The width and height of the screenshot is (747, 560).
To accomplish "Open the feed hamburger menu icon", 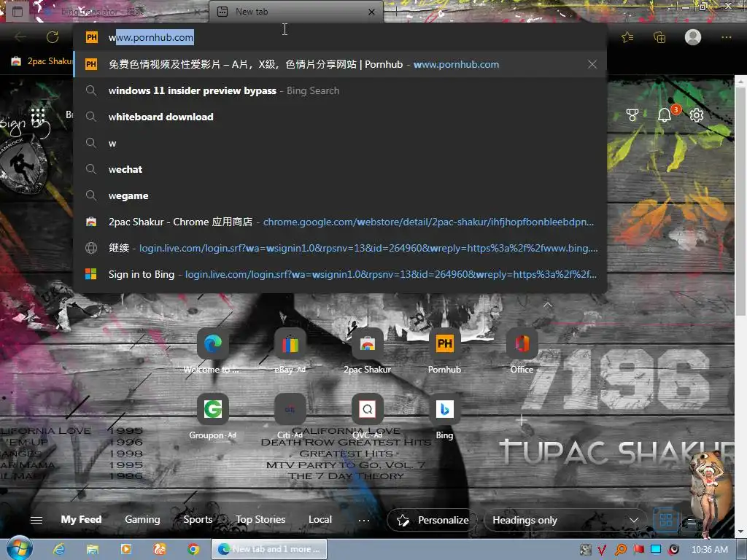I will pyautogui.click(x=36, y=520).
